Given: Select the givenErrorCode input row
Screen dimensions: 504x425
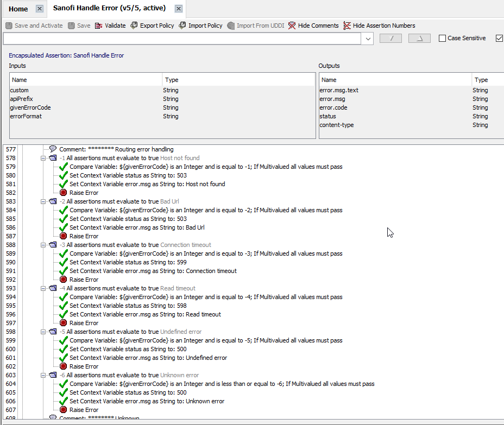Looking at the screenshot, I should [x=162, y=107].
